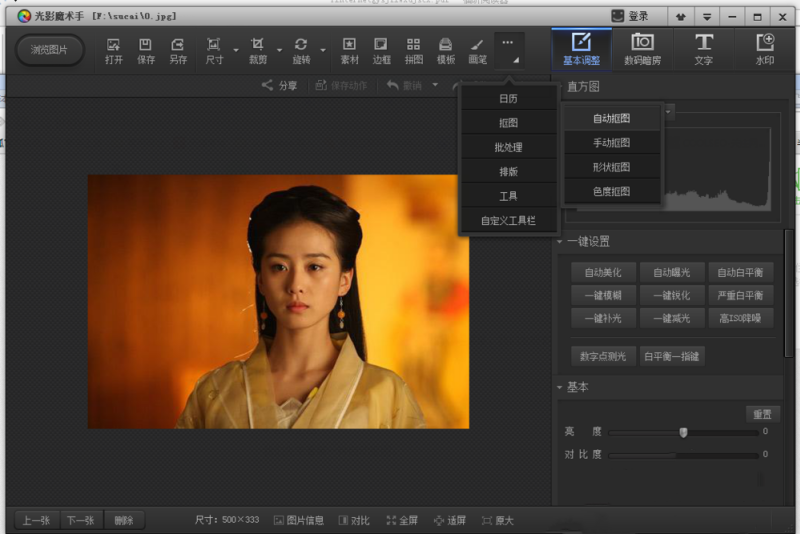Open the 模板 (template) tool
800x534 pixels.
[445, 51]
